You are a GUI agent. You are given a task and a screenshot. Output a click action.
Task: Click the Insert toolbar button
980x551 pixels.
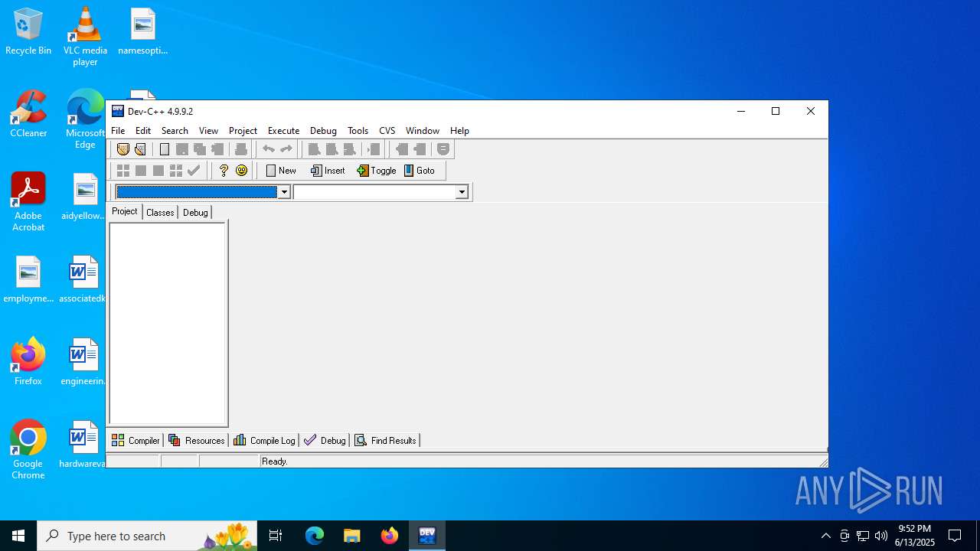point(328,171)
